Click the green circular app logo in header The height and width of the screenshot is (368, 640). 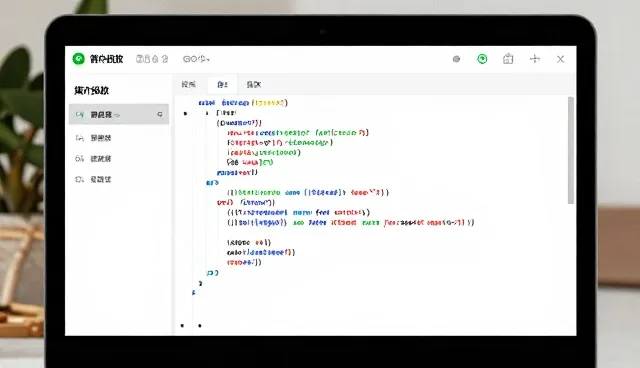(x=78, y=59)
